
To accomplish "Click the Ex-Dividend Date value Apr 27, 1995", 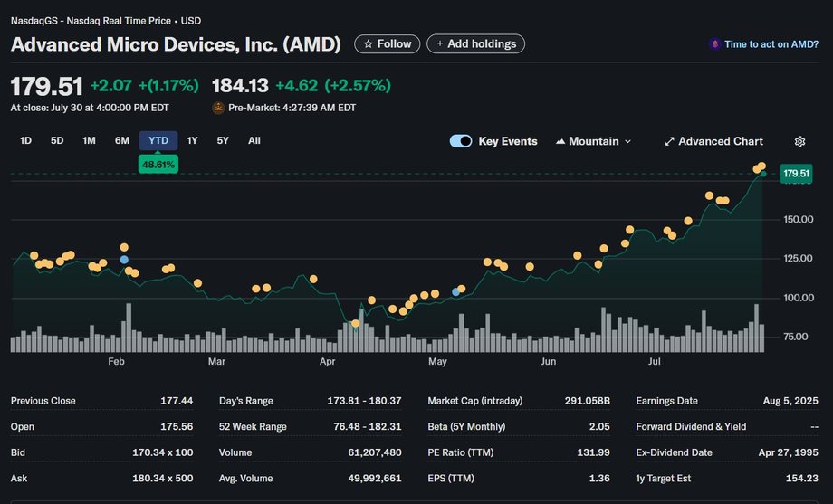I will click(x=789, y=452).
